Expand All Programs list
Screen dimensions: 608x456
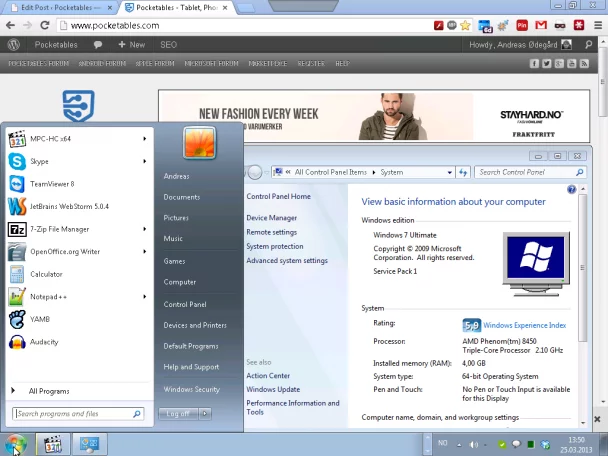(49, 391)
